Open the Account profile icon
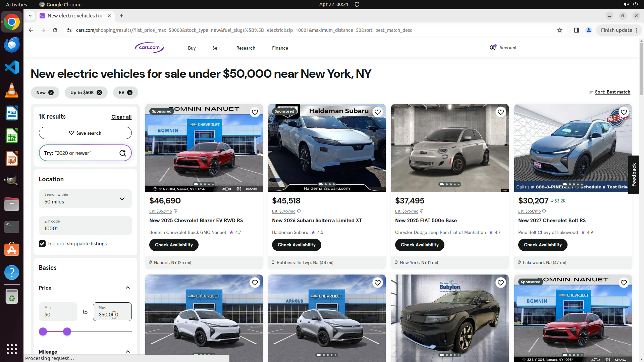Screen dimensions: 644x362 [493, 48]
